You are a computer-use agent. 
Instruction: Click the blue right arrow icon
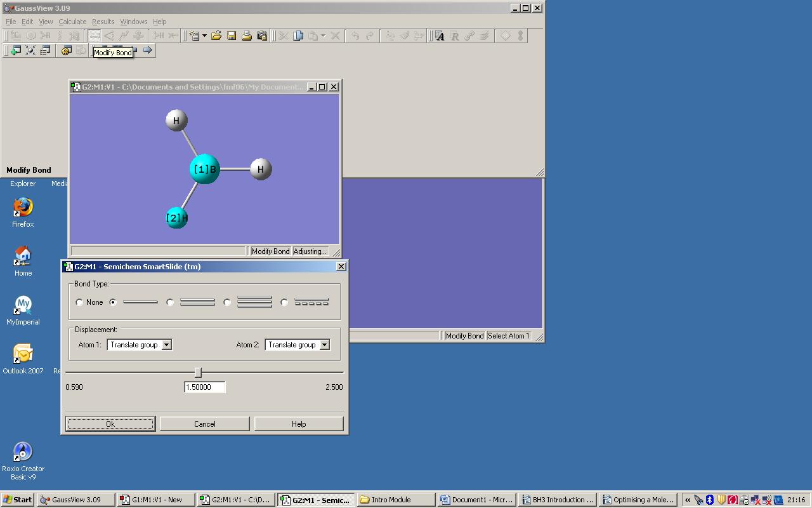point(147,50)
